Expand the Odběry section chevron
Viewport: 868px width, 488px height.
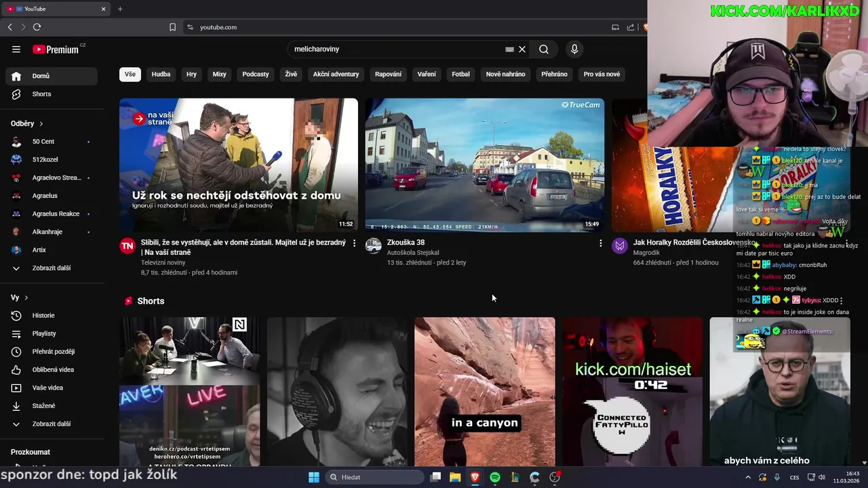(41, 124)
